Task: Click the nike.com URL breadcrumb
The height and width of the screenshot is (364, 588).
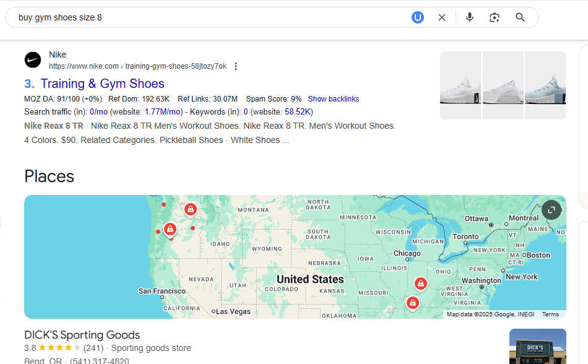Action: (137, 66)
